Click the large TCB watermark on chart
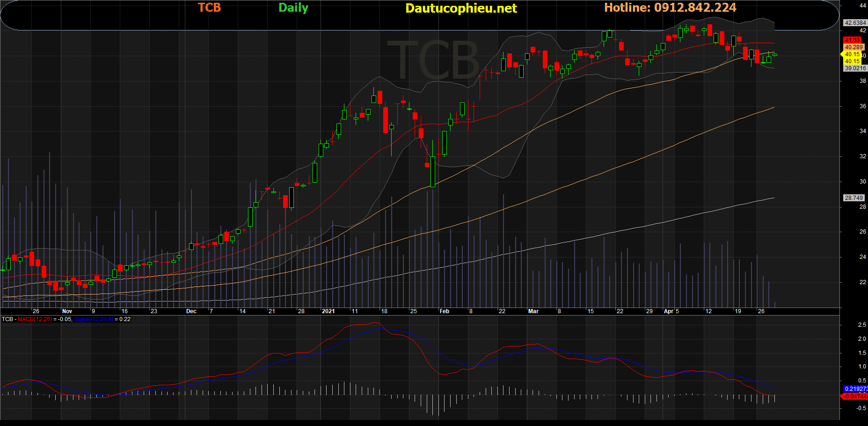Screen dimensions: 868x426 433,61
